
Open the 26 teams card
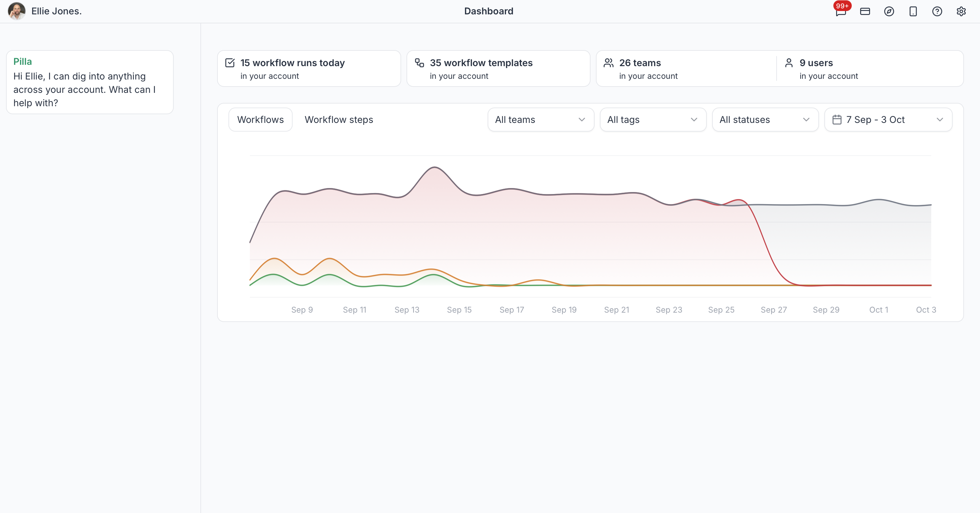tap(686, 68)
